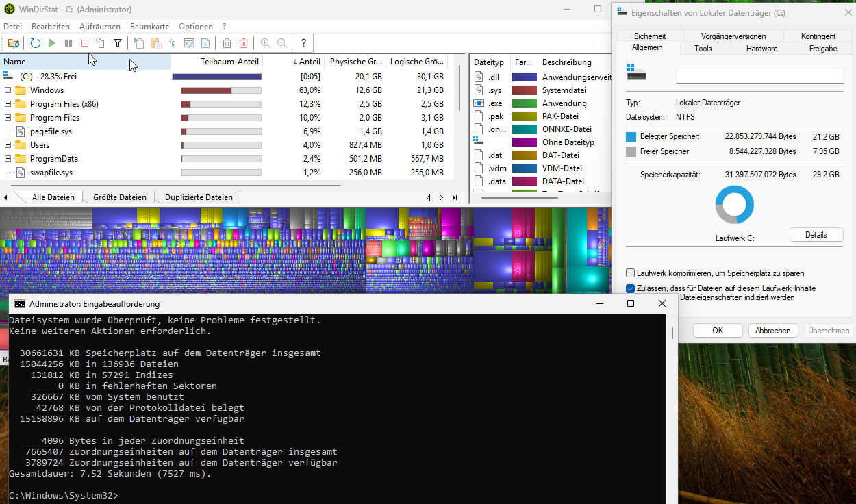Pause the scan using the pause icon
856x504 pixels.
click(x=68, y=43)
